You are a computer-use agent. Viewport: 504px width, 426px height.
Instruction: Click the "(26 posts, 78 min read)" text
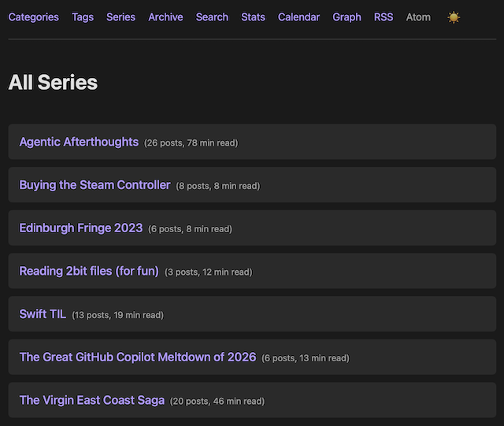pos(191,143)
